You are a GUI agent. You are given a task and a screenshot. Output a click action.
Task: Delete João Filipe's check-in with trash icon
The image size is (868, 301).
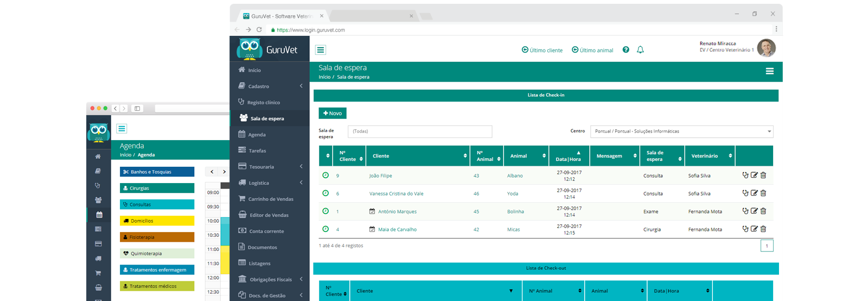pos(763,175)
